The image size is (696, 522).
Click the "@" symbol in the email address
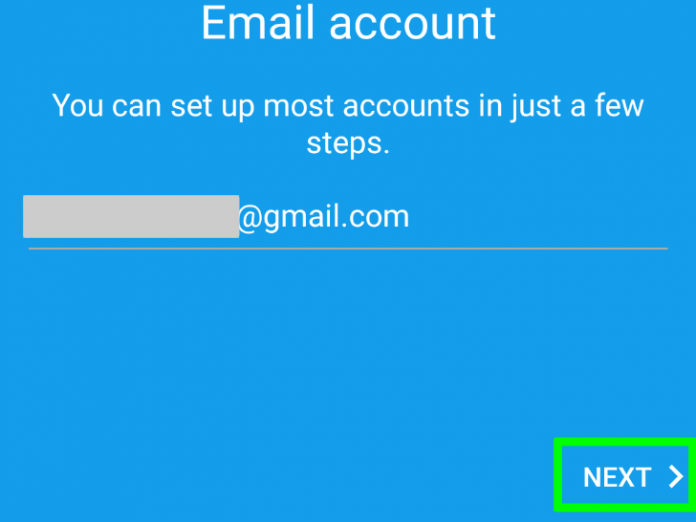coord(250,218)
